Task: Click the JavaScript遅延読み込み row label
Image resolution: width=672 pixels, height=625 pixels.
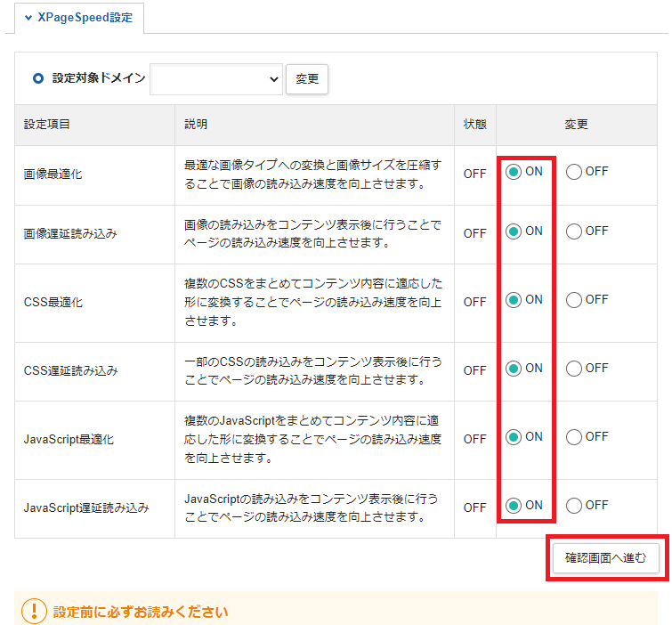Action: [x=86, y=508]
